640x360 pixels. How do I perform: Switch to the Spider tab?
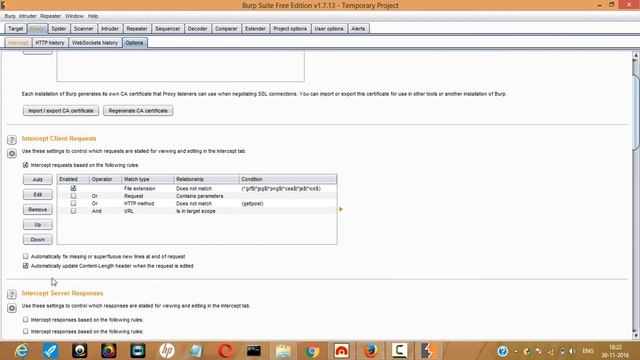pos(59,29)
